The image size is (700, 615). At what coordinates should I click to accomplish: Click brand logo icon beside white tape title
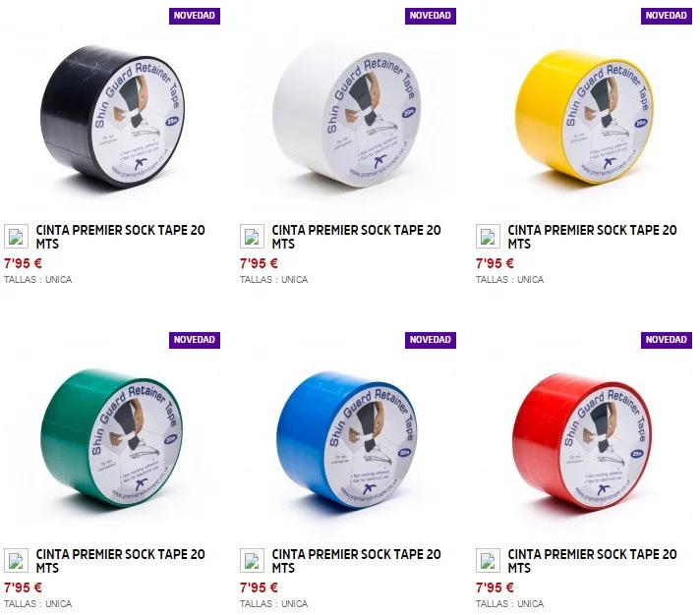click(252, 237)
